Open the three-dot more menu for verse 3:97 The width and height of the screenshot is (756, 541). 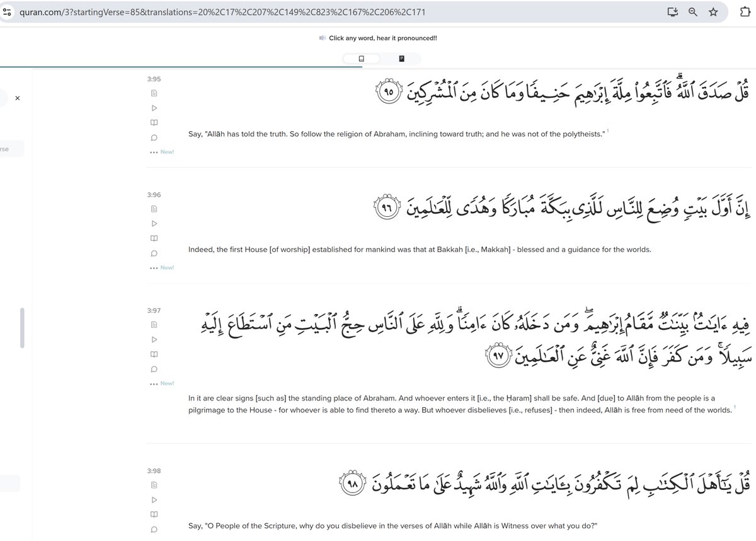tap(154, 383)
